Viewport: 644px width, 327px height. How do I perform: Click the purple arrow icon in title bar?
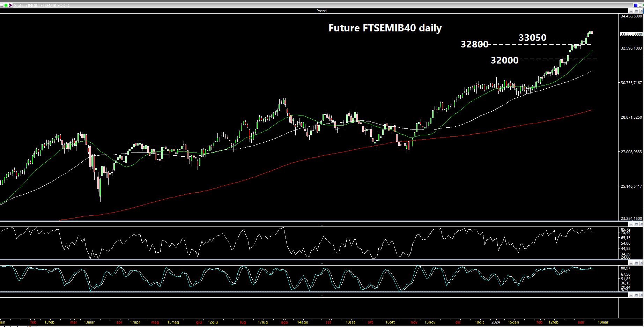(x=10, y=5)
